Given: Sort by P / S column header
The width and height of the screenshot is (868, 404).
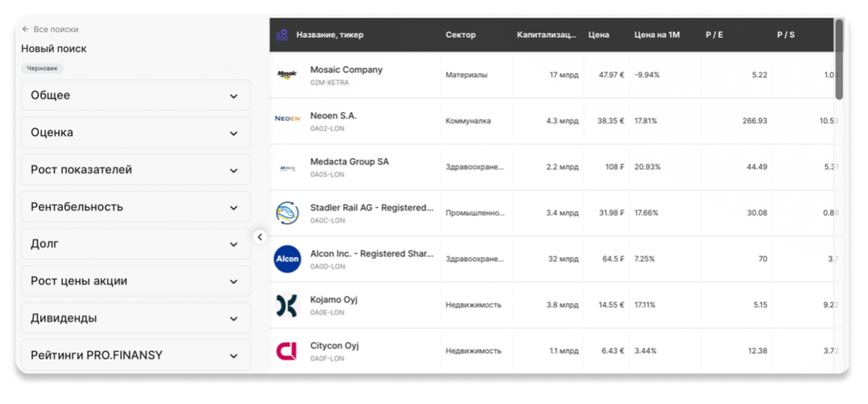Looking at the screenshot, I should click(x=785, y=35).
